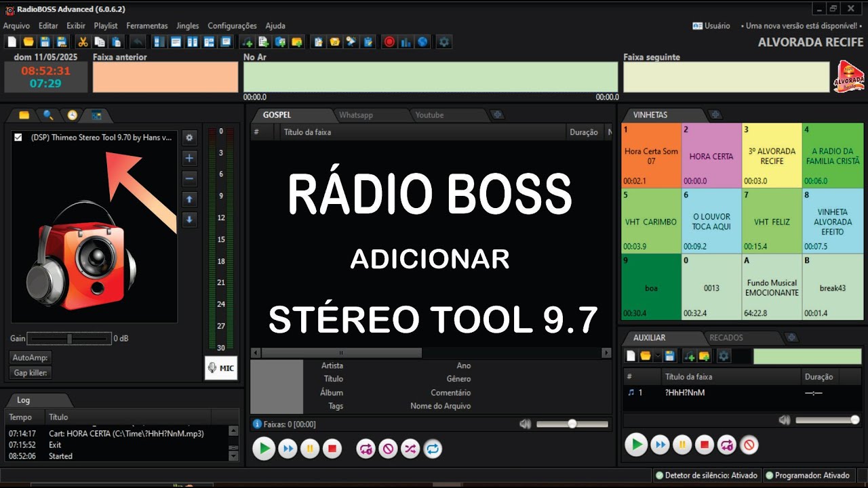Click Alvorada station logo

pyautogui.click(x=849, y=77)
